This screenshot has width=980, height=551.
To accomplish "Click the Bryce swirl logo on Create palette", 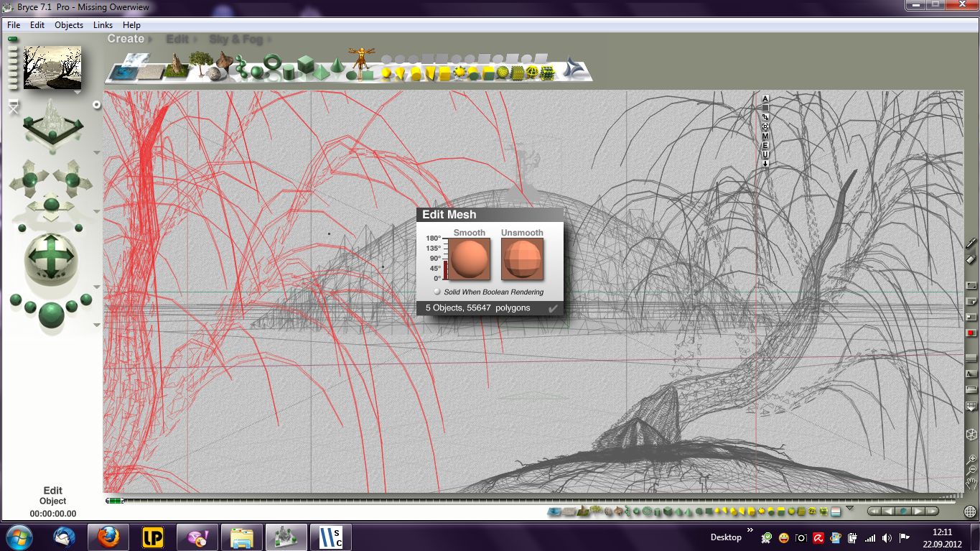I will pyautogui.click(x=574, y=67).
